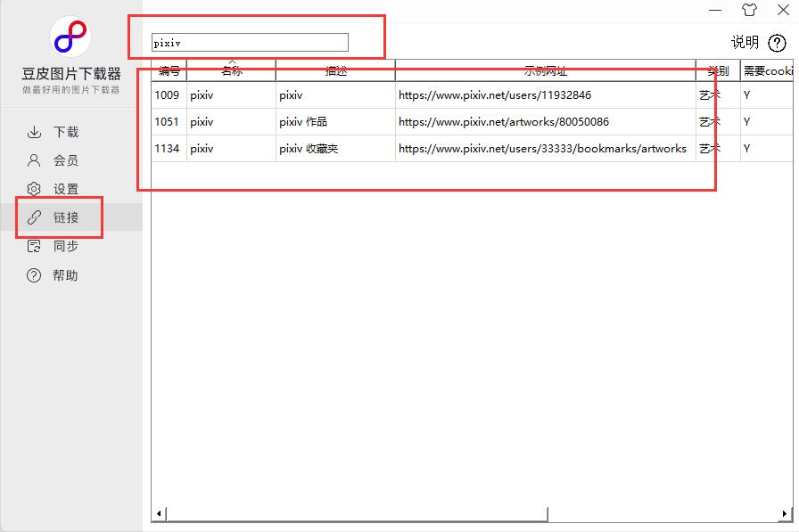
Task: Select the 链接 link menu item
Action: [x=71, y=217]
